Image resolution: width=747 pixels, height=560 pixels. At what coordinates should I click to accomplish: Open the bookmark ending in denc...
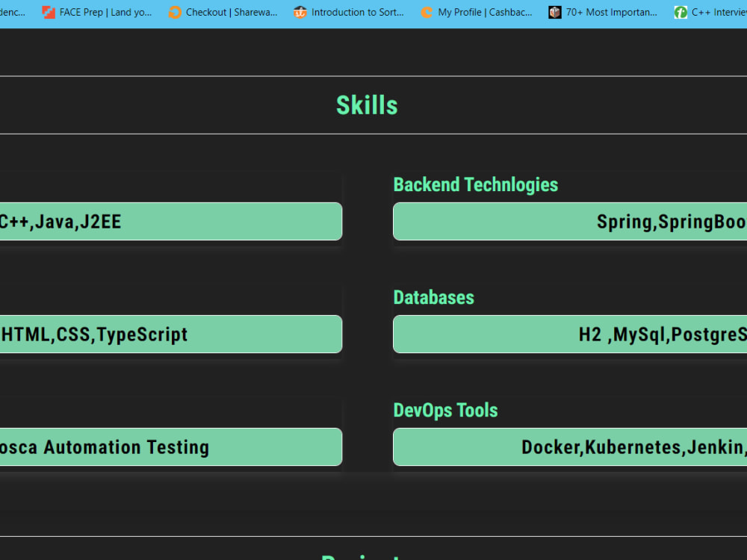(x=13, y=13)
